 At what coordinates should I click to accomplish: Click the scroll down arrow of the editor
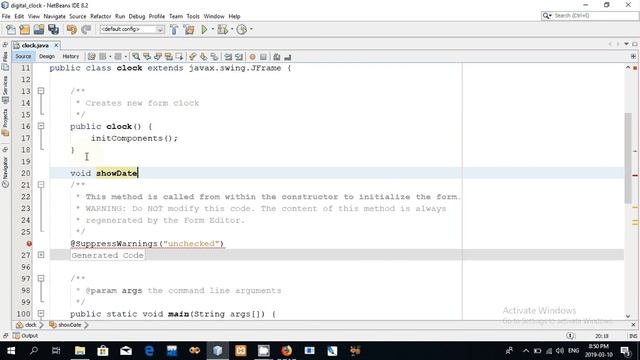pos(628,316)
